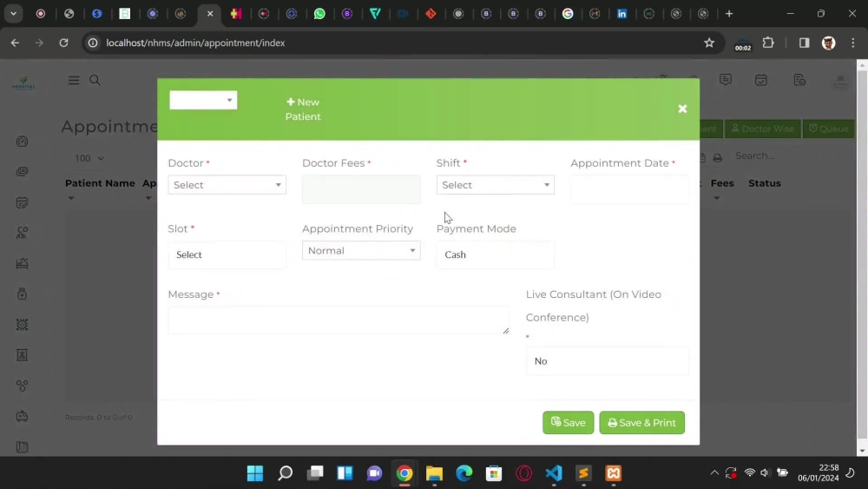This screenshot has width=868, height=489.
Task: Click the Queue button
Action: (x=828, y=129)
